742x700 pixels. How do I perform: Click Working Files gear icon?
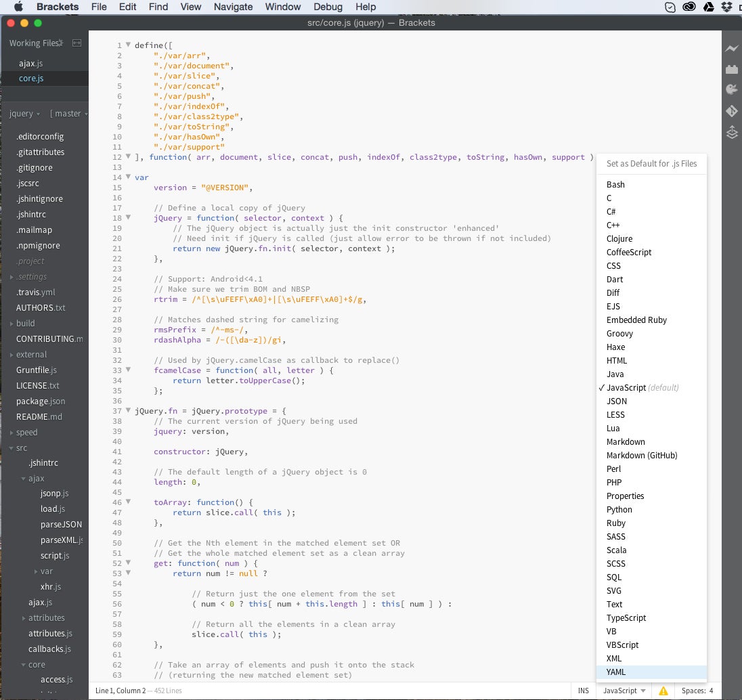coord(60,43)
